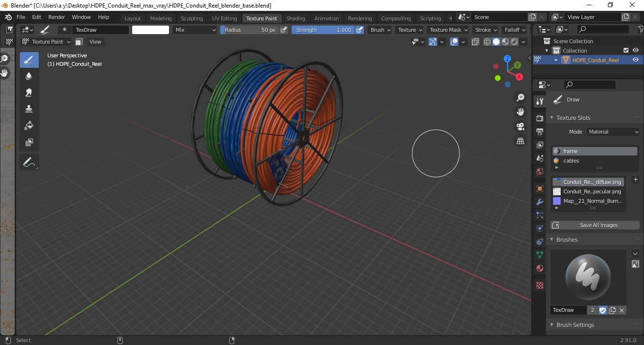Open the Modifier properties wrench tab
The image size is (644, 345).
click(x=539, y=202)
